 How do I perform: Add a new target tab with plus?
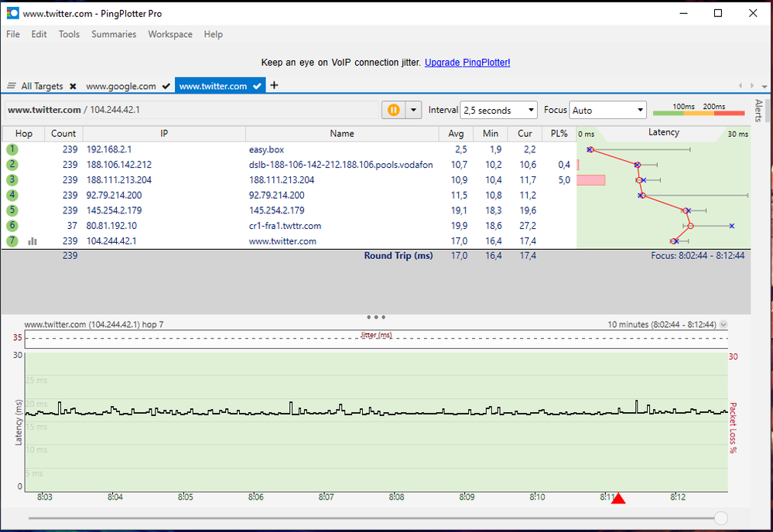coord(274,85)
